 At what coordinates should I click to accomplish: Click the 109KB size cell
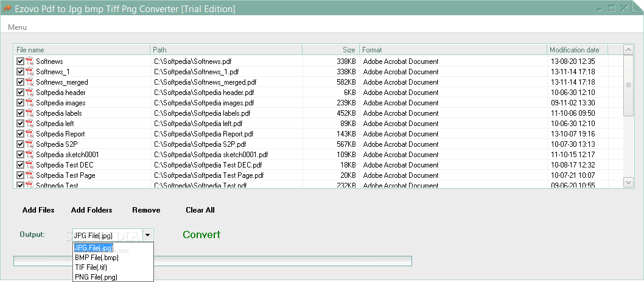tap(345, 155)
